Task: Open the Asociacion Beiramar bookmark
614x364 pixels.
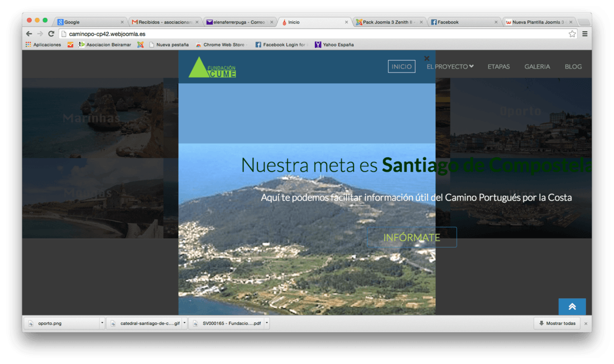Action: point(104,45)
